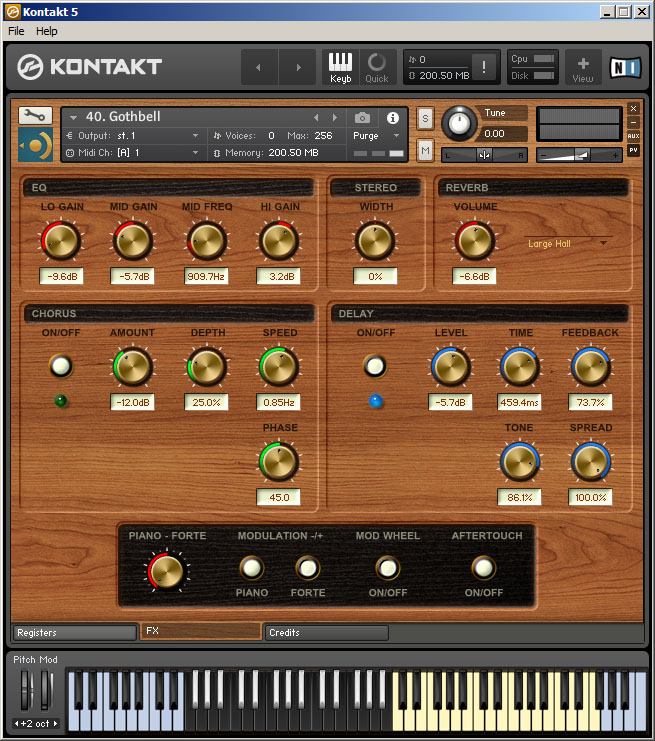The image size is (655, 741).
Task: Click the camera snapshot icon
Action: click(362, 117)
